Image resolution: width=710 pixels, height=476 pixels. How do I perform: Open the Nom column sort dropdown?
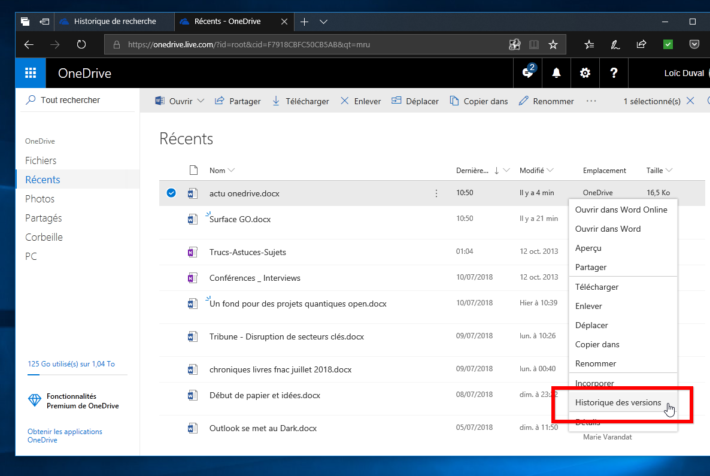tap(231, 170)
